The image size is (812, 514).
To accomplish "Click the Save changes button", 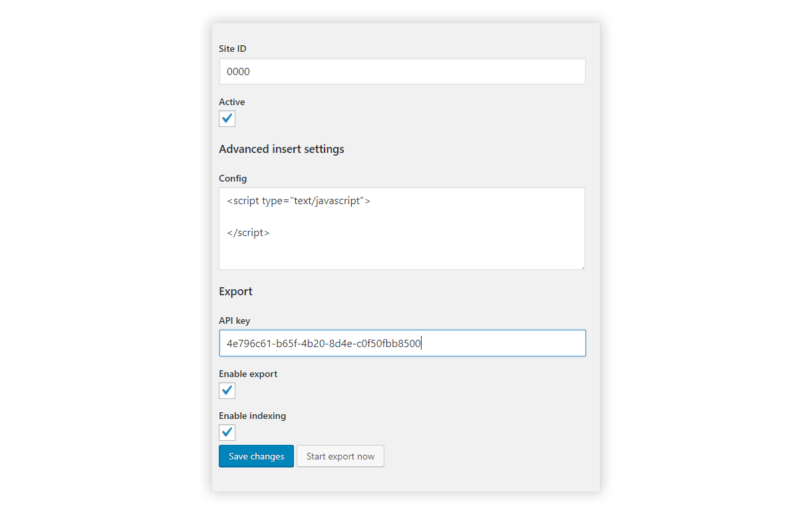I will click(257, 456).
